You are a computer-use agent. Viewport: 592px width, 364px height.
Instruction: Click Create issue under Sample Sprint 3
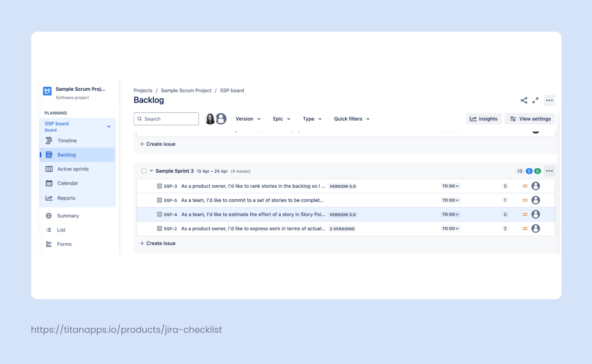click(x=158, y=243)
